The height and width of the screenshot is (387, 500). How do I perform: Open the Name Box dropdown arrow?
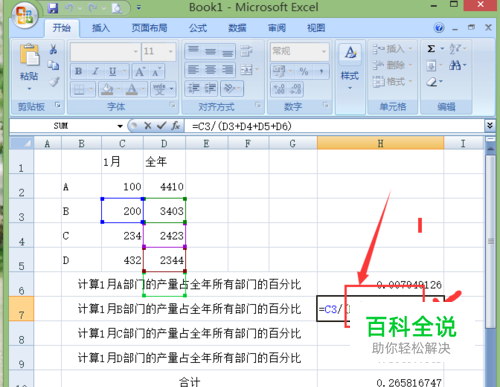[x=120, y=126]
